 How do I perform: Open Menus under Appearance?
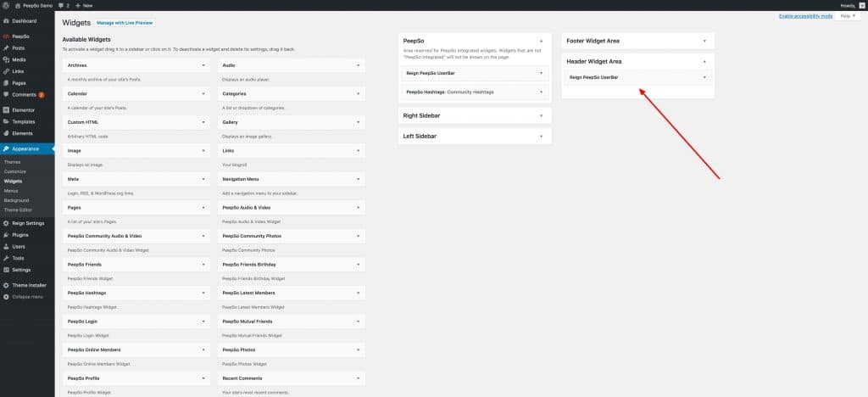click(11, 191)
